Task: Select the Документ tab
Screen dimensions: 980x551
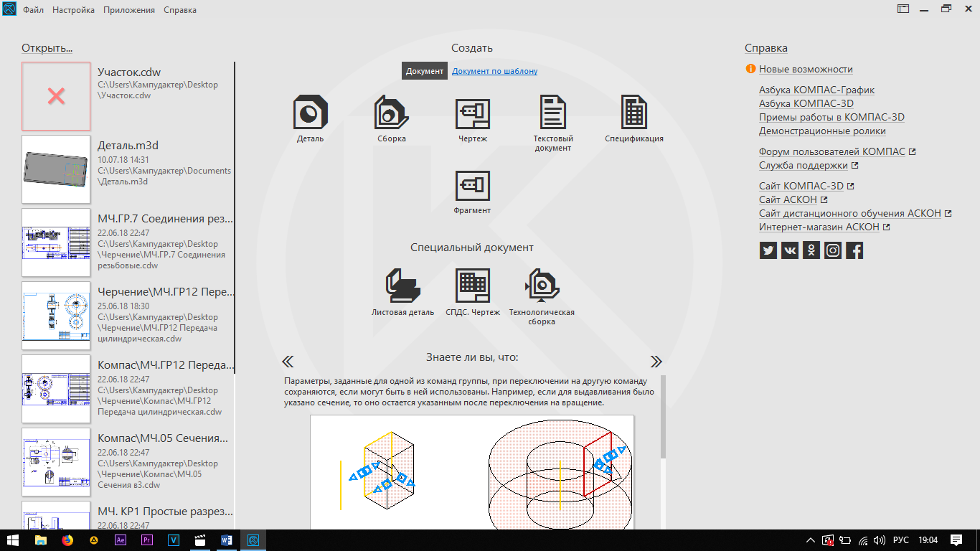Action: [x=425, y=71]
